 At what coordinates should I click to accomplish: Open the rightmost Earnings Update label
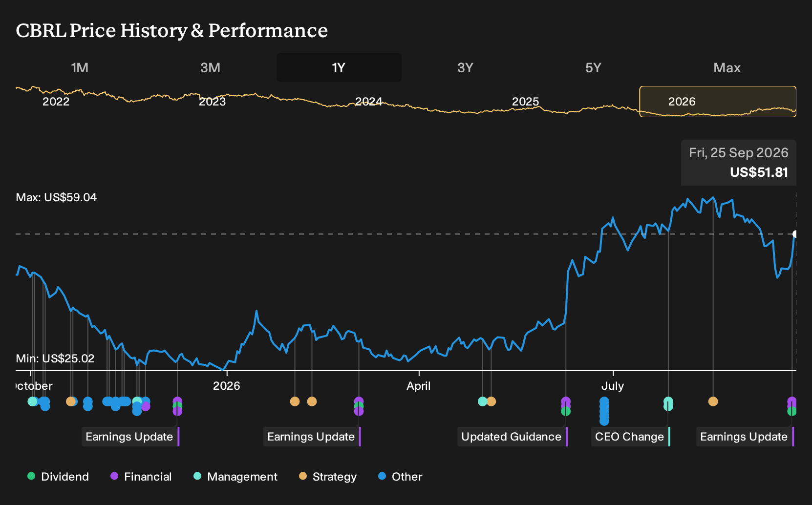[745, 437]
